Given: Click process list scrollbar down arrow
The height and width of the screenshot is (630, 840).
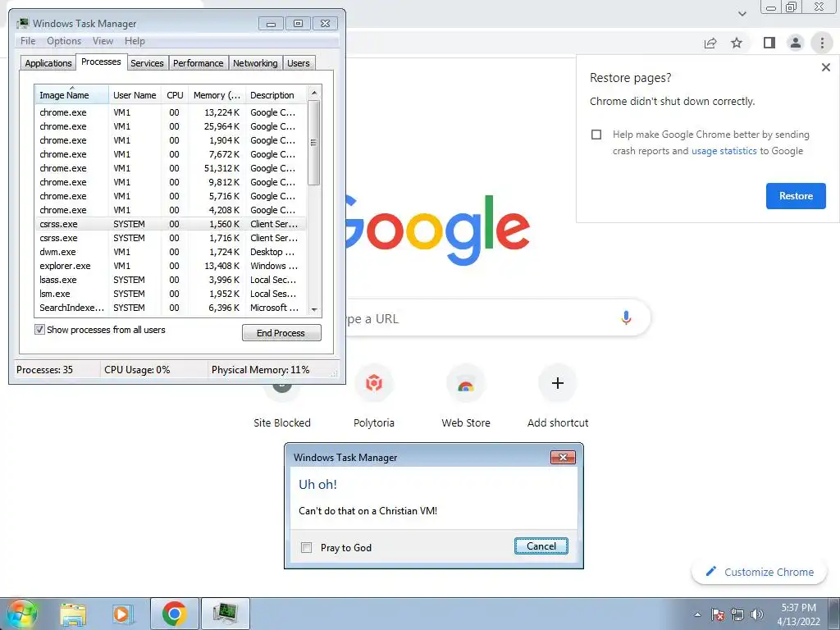Looking at the screenshot, I should coord(314,309).
